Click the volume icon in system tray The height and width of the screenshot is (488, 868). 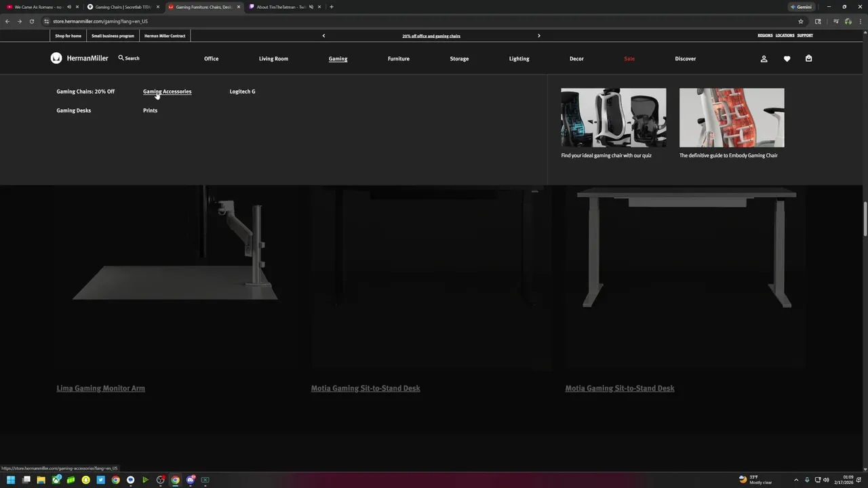(826, 480)
